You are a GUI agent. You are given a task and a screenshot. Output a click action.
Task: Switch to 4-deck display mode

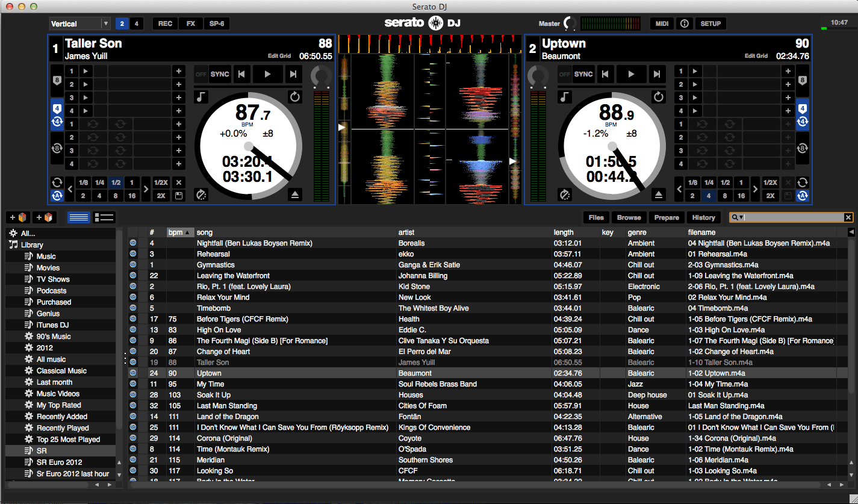click(137, 23)
